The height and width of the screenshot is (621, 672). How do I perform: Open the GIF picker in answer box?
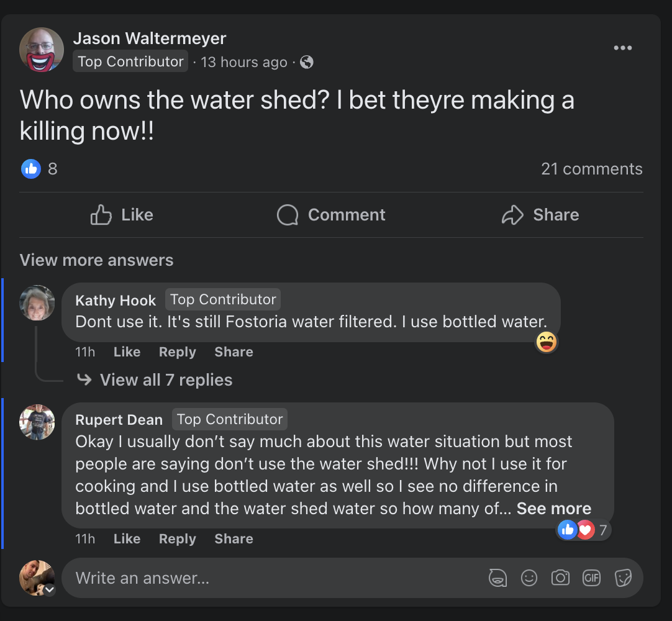[591, 578]
